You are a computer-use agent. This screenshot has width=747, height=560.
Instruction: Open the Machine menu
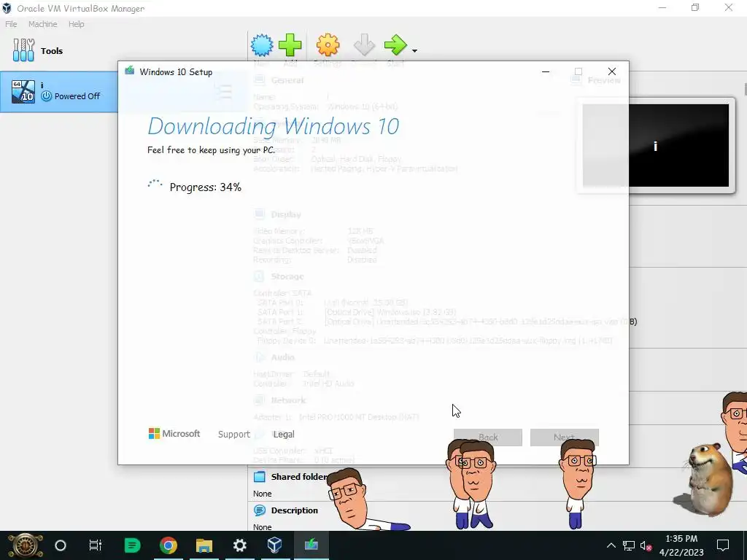pos(43,24)
